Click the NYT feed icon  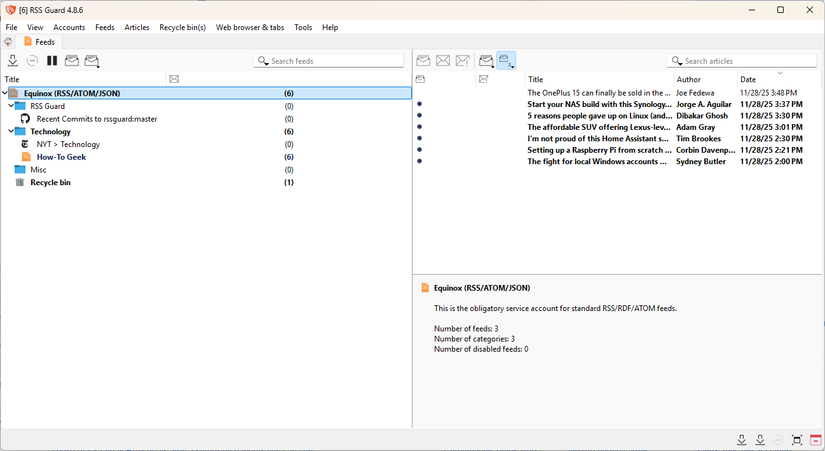click(x=25, y=144)
